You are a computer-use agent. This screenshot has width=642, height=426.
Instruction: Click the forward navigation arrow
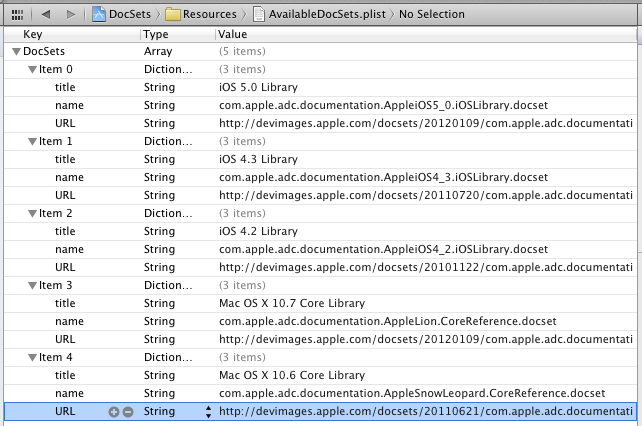coord(69,14)
